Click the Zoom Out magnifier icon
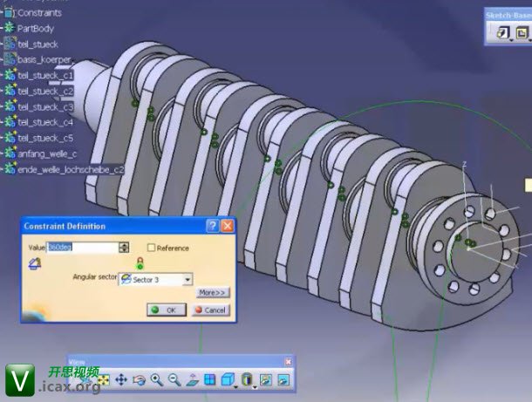 174,380
